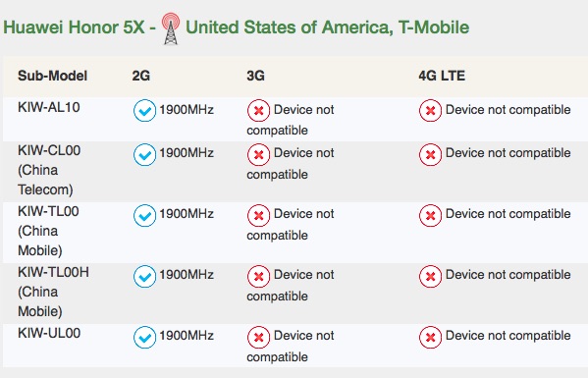Click the blue checkmark for KIW-TL00 2G

coord(144,216)
